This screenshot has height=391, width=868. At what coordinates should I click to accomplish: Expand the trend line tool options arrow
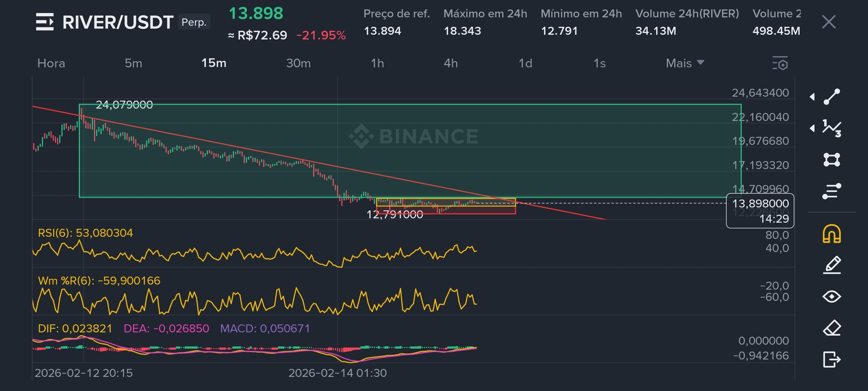812,97
